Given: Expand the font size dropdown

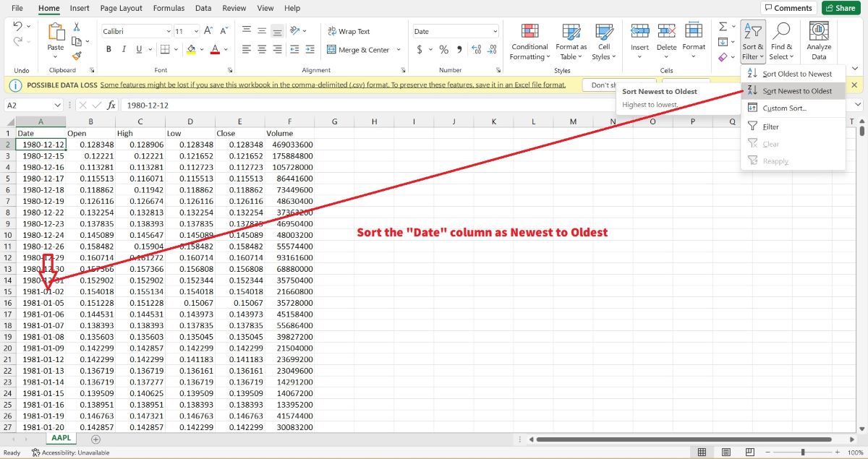Looking at the screenshot, I should 197,32.
